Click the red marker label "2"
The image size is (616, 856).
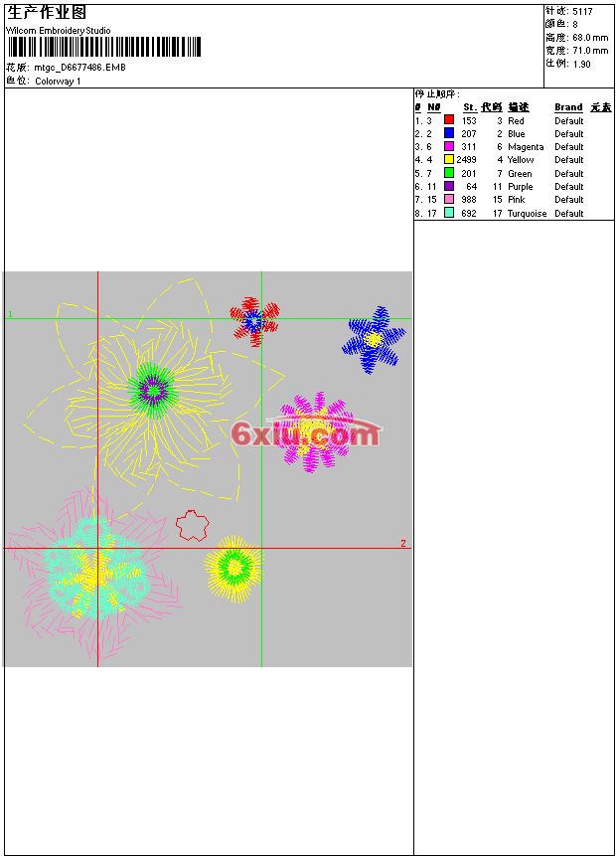click(x=403, y=543)
